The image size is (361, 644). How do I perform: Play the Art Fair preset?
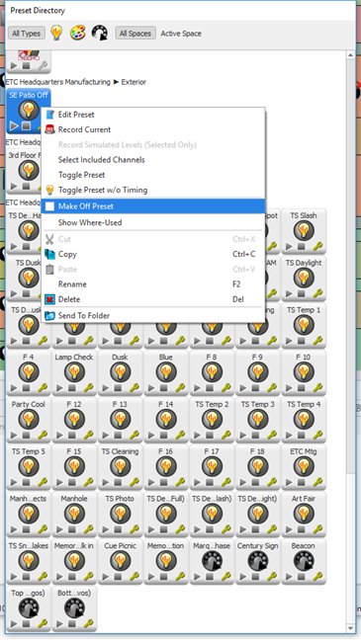[x=290, y=529]
